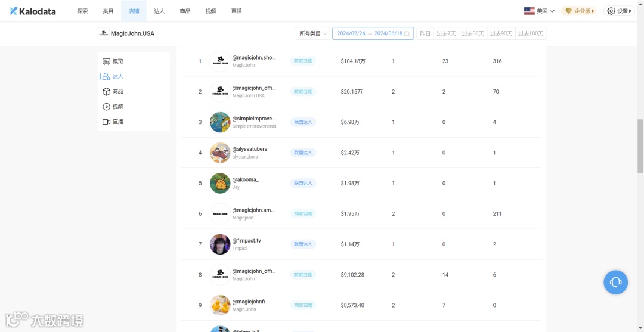The height and width of the screenshot is (332, 644).
Task: Click avatar beside MagicJohn.USA creator name
Action: coord(220,92)
